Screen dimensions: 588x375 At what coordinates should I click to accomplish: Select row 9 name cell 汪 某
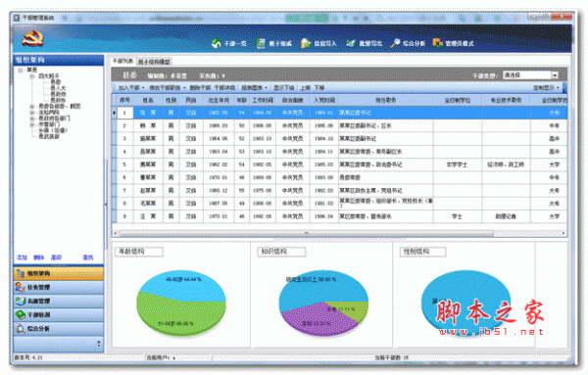[x=148, y=216]
